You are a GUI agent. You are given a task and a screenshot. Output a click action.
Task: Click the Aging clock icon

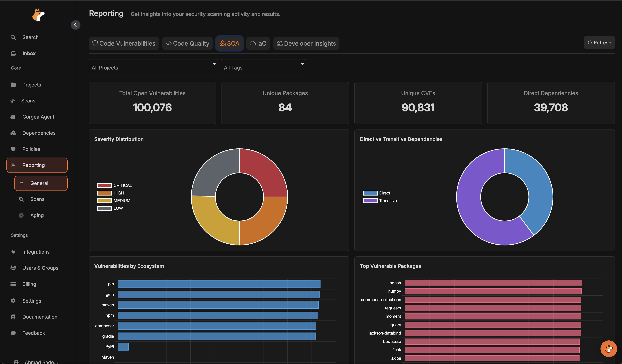coord(21,215)
